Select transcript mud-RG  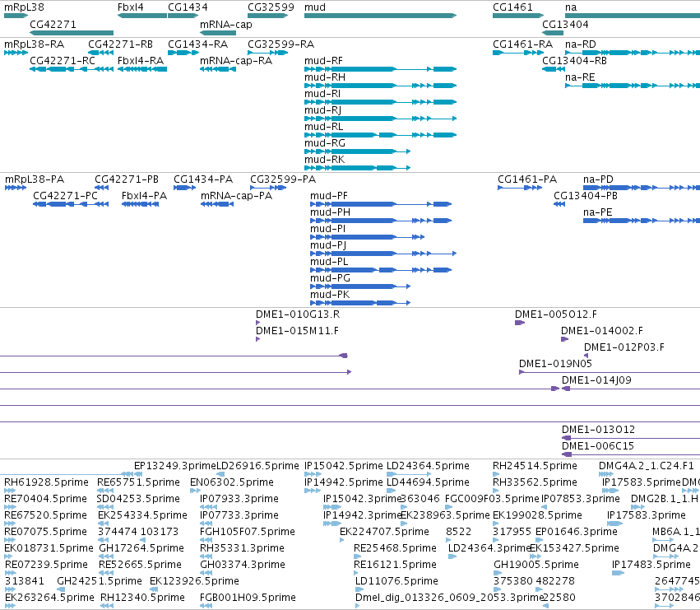[357, 151]
